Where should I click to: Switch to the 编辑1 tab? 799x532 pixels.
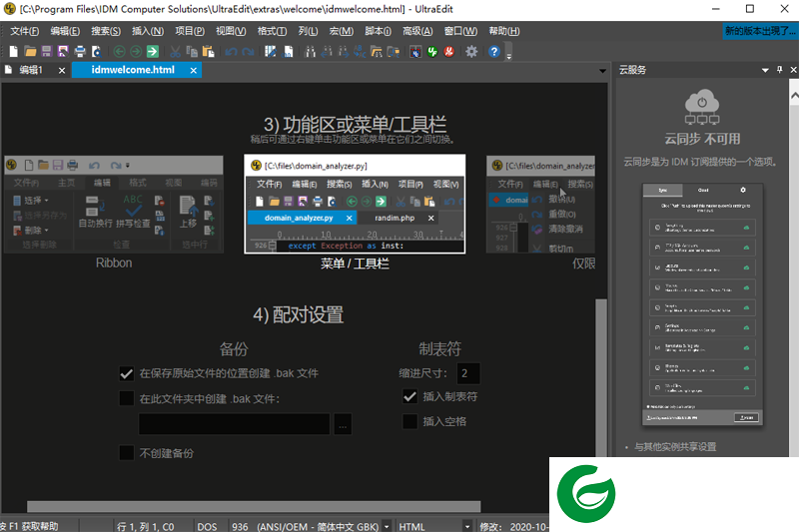[30, 70]
